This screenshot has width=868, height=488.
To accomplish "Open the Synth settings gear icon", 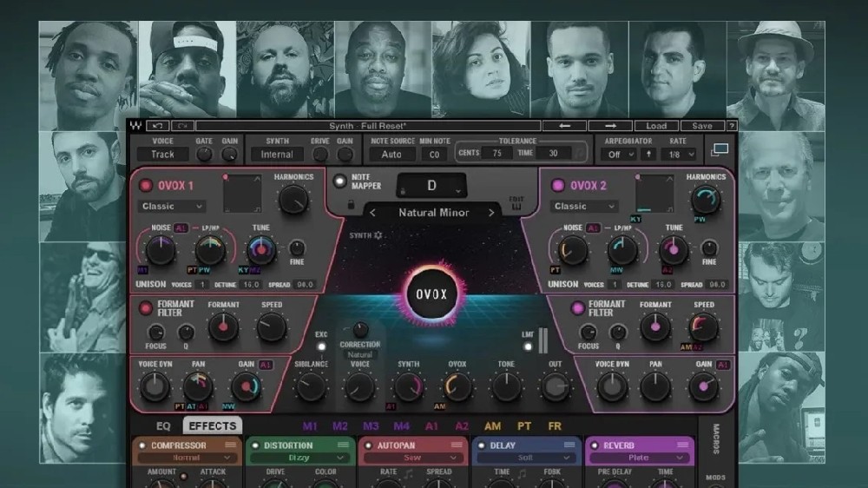I will [378, 235].
